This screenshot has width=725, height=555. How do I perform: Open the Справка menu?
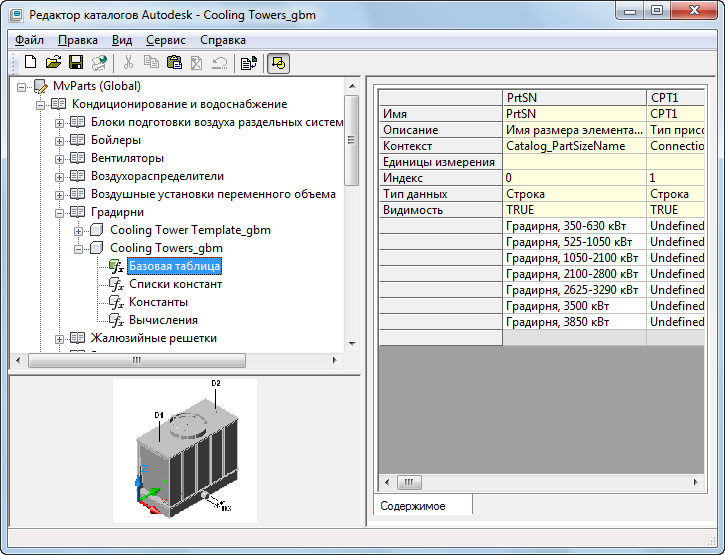(223, 40)
